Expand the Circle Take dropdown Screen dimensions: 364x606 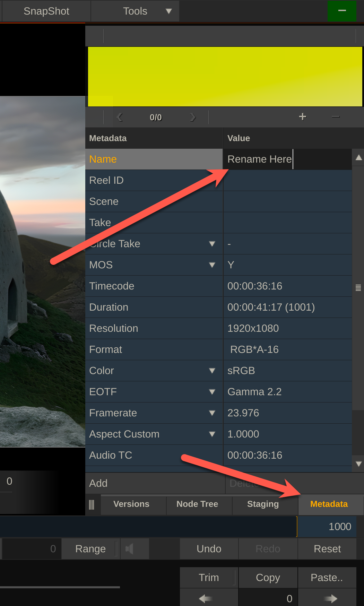(212, 244)
